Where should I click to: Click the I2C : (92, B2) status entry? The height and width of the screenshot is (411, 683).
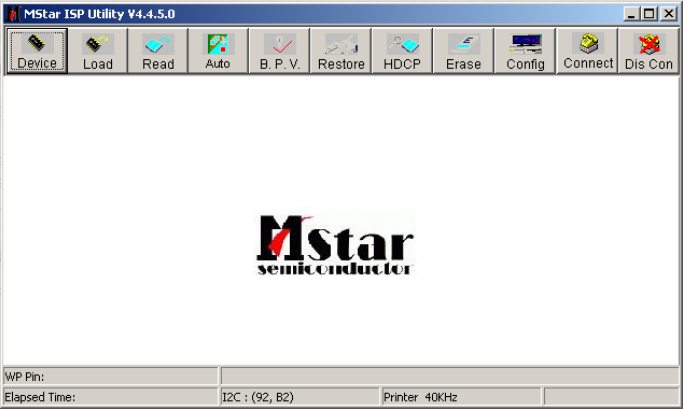point(300,397)
